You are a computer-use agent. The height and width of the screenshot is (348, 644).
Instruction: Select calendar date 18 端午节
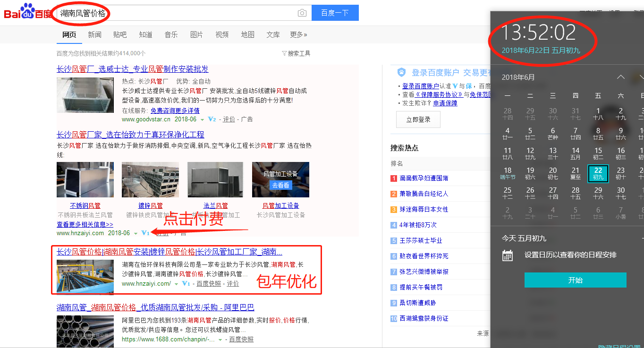508,173
